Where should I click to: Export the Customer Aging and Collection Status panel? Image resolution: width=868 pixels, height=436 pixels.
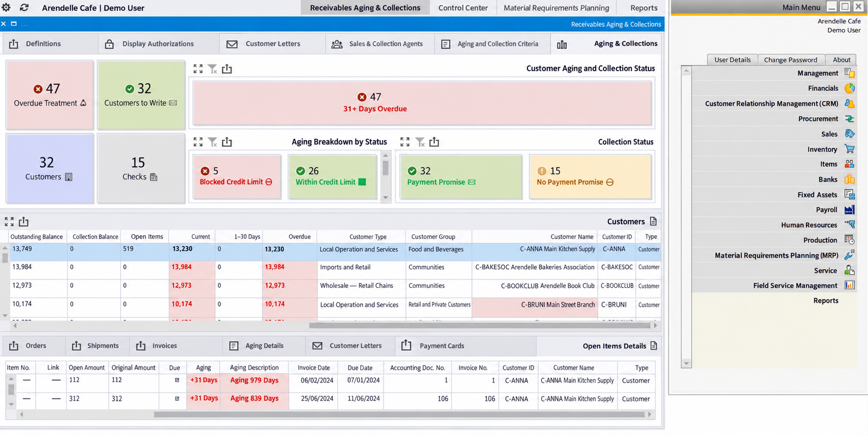[x=227, y=69]
